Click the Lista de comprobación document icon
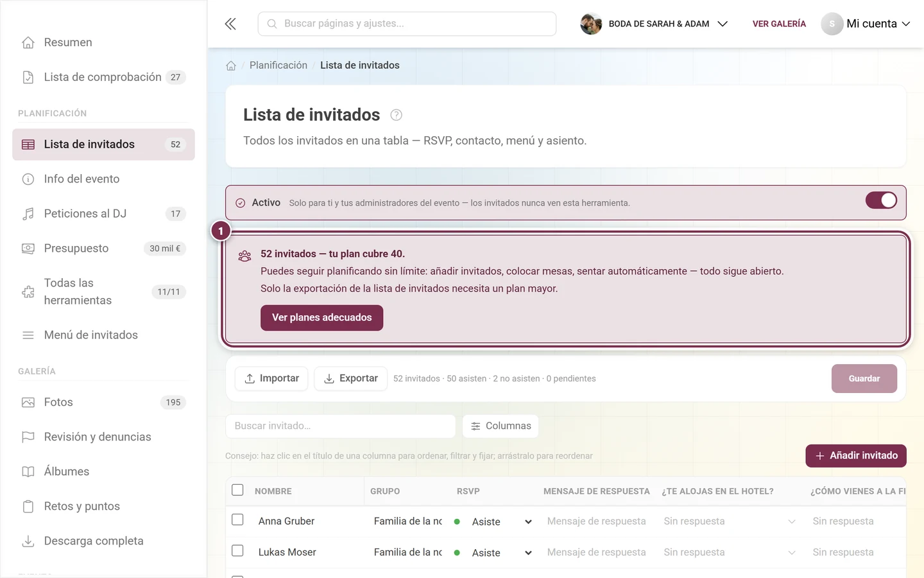 [28, 77]
